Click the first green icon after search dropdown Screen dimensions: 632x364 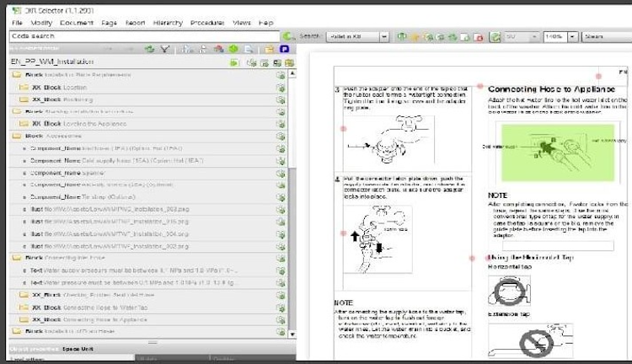(x=402, y=37)
